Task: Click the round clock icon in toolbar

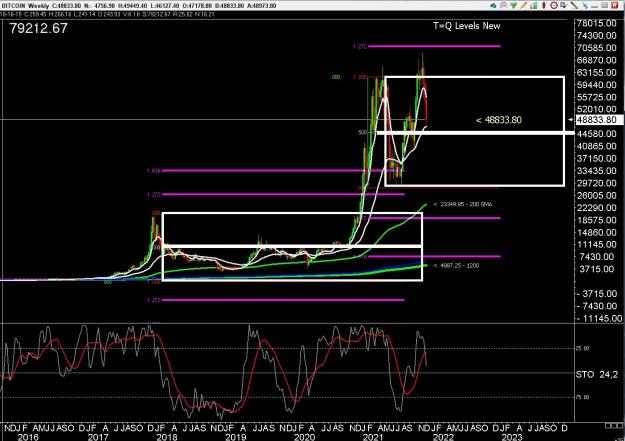Action: click(x=554, y=5)
